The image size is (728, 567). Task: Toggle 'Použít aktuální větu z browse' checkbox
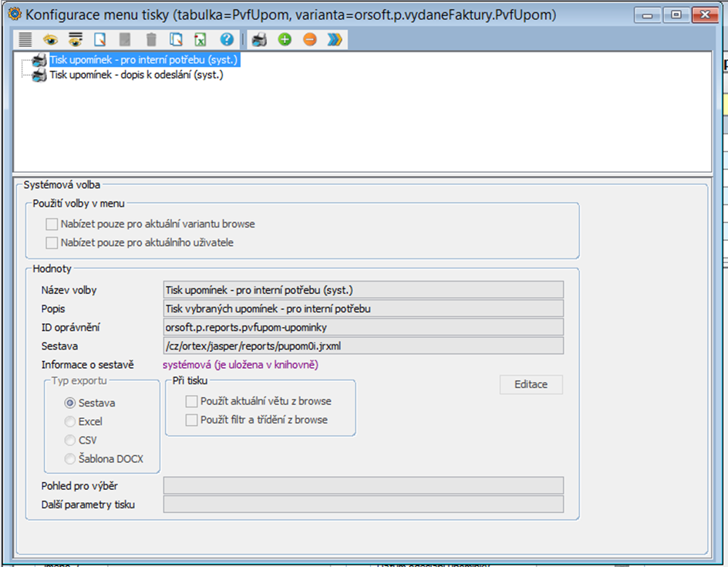pos(191,401)
